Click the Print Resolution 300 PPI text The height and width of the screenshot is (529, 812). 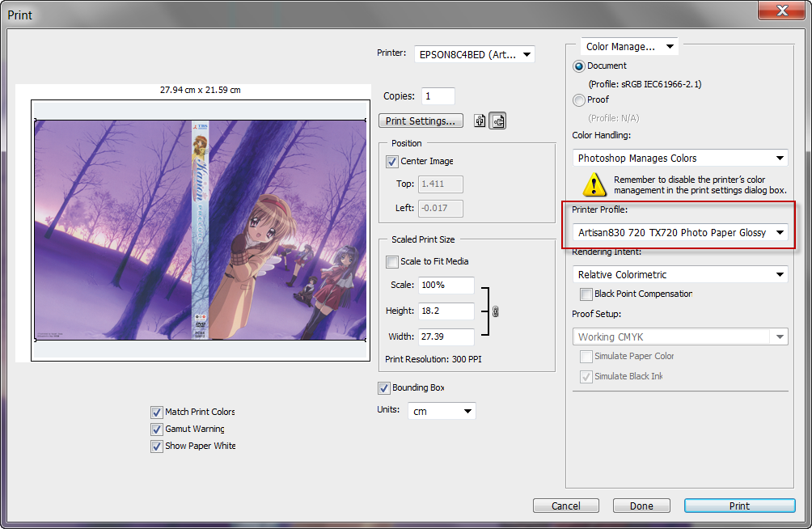[x=433, y=359]
